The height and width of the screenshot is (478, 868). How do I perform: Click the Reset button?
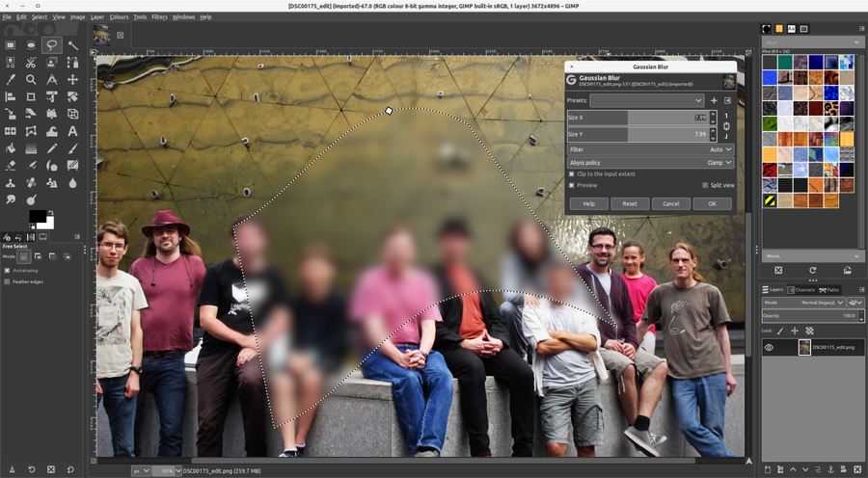[629, 203]
